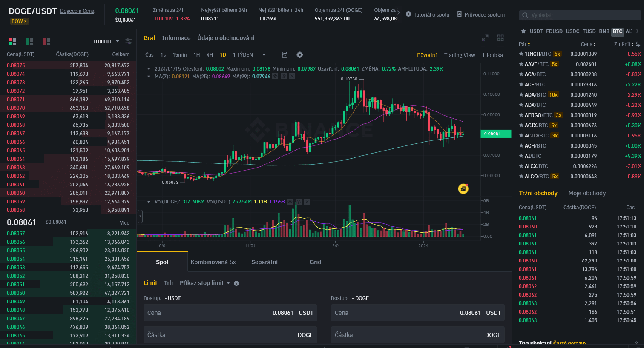Hide the MA indicators with the eye toggle

click(275, 77)
